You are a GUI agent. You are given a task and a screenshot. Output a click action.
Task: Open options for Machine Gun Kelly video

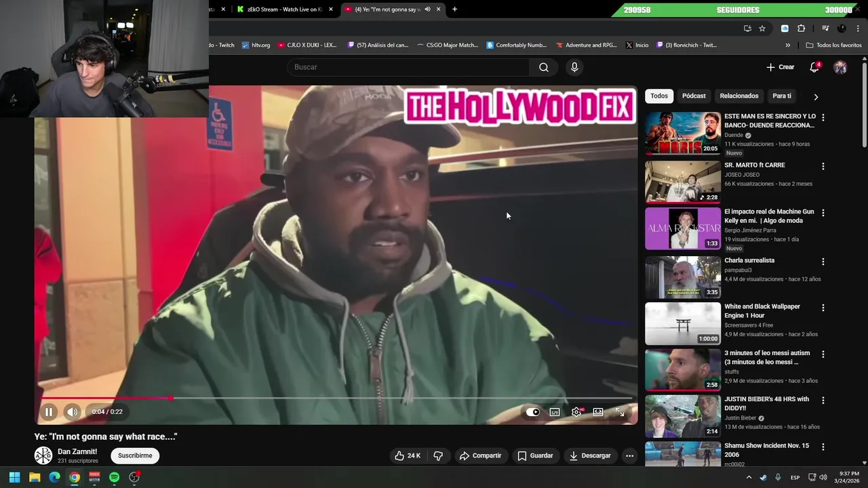pos(823,213)
